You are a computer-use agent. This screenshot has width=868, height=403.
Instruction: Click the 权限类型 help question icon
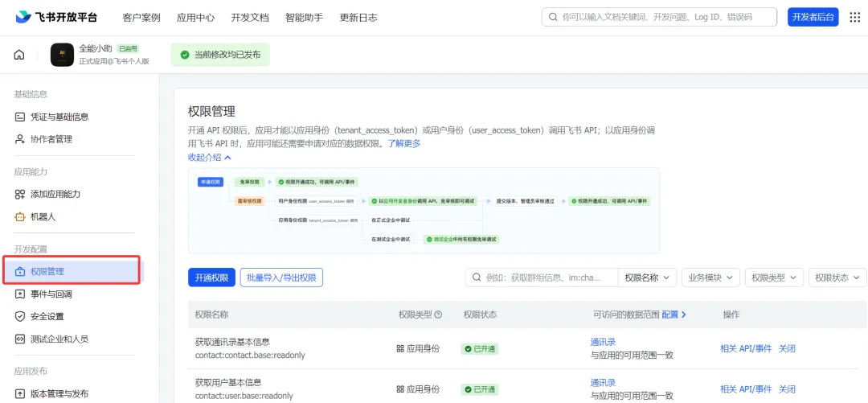point(439,315)
